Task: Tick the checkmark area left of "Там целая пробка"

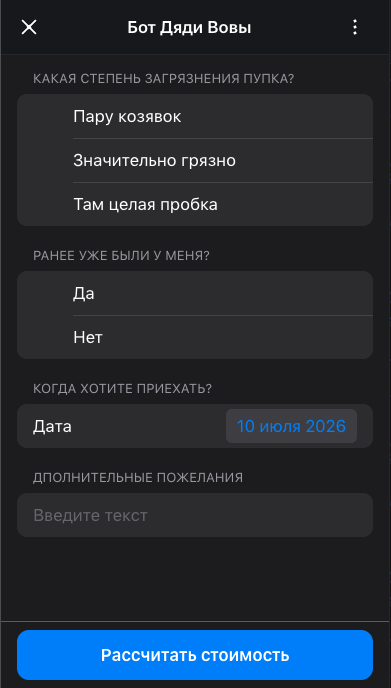Action: [45, 204]
